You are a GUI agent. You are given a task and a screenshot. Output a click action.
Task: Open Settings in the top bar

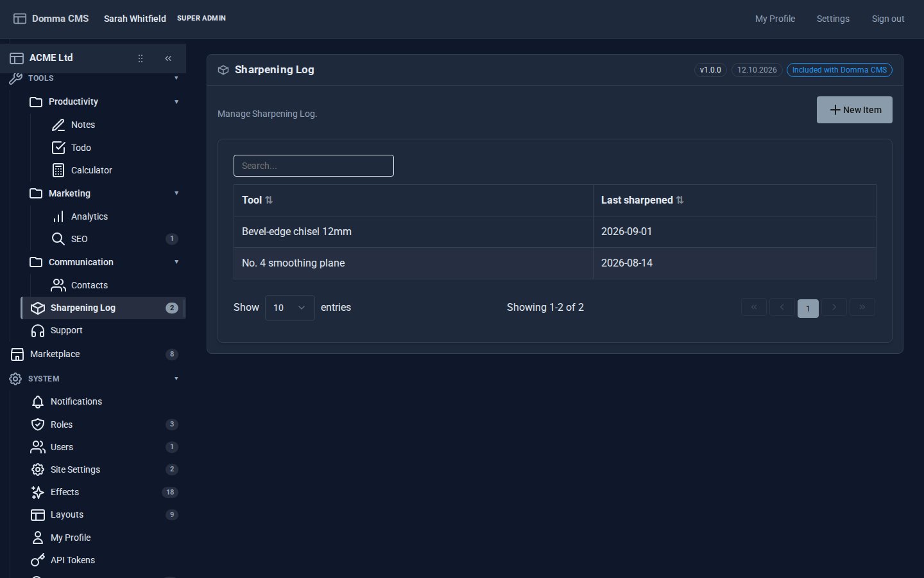pyautogui.click(x=833, y=19)
